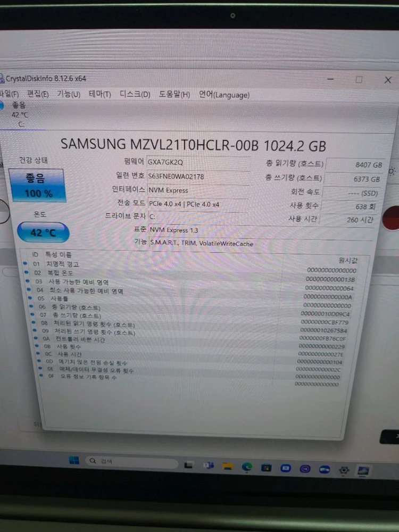Click raw value 000000010D09C4
This screenshot has width=399, height=532.
[x=325, y=314]
